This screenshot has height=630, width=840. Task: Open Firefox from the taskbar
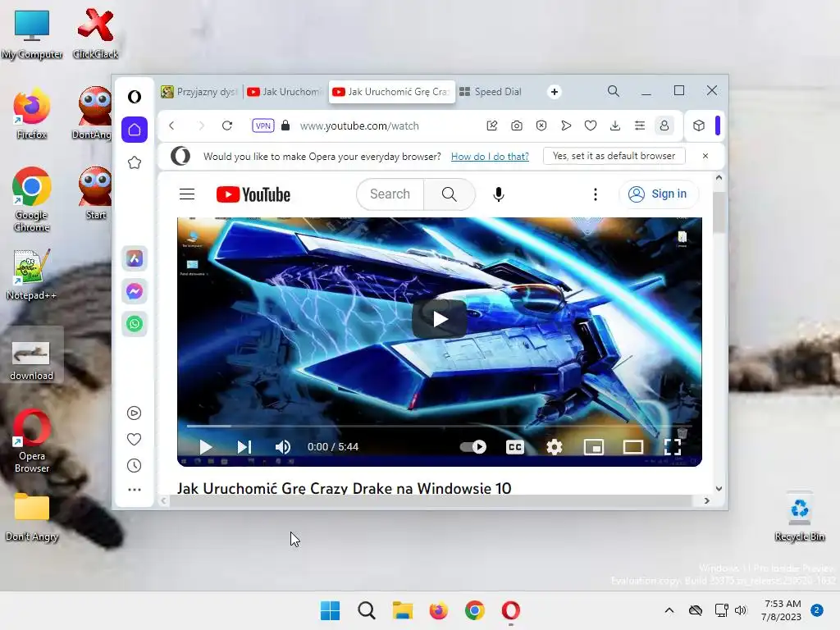[438, 610]
